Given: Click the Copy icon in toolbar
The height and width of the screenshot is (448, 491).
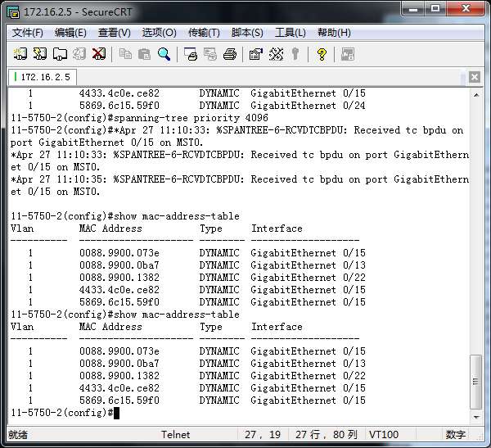Looking at the screenshot, I should tap(125, 54).
